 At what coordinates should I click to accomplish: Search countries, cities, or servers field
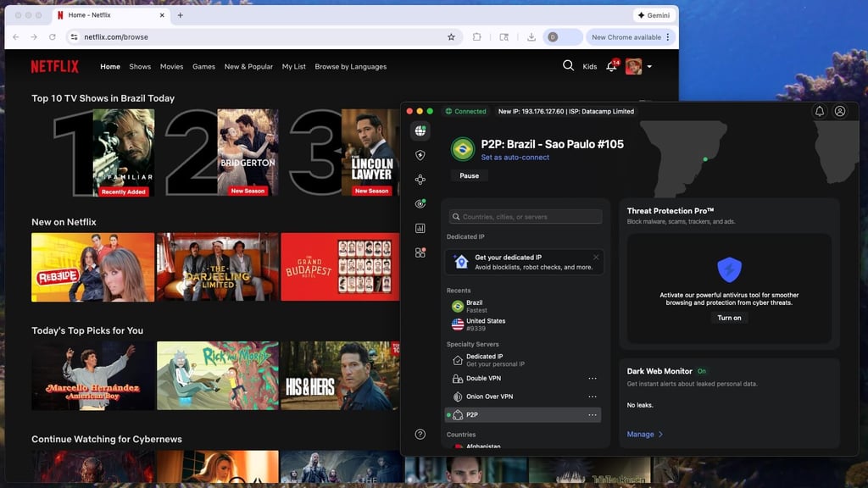[526, 216]
